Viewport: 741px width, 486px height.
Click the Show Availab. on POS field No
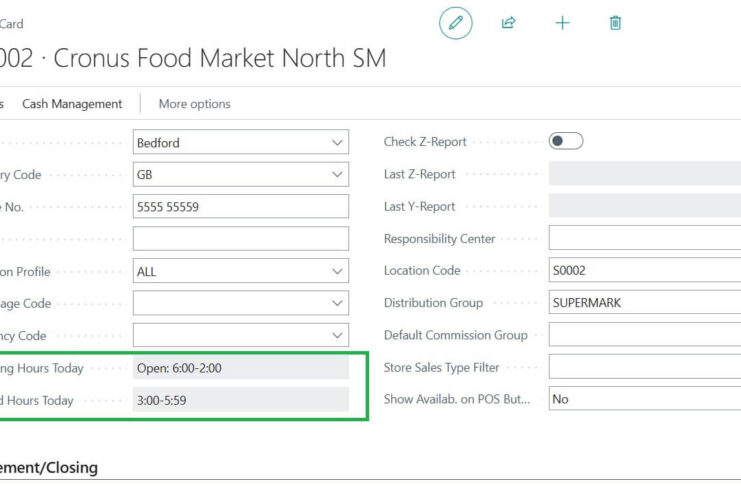point(645,399)
